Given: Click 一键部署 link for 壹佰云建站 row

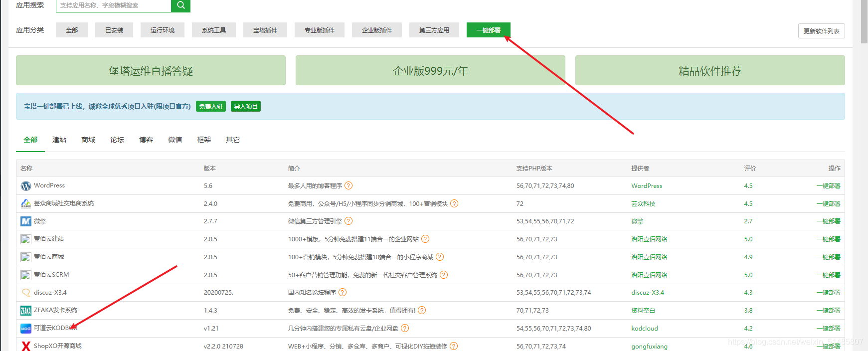Looking at the screenshot, I should point(829,239).
